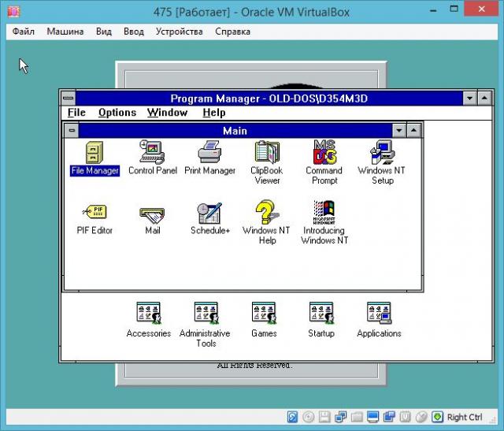Open the Program Manager Window menu
The height and width of the screenshot is (431, 504).
pyautogui.click(x=167, y=113)
